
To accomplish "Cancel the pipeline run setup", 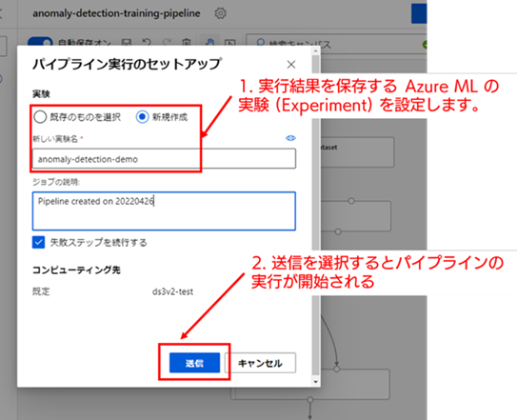I will pos(260,363).
